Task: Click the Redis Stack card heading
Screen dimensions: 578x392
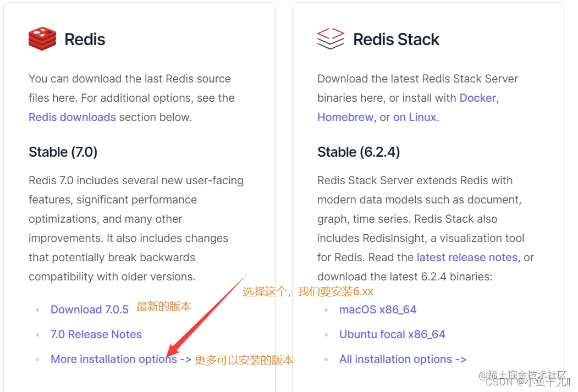Action: (397, 39)
